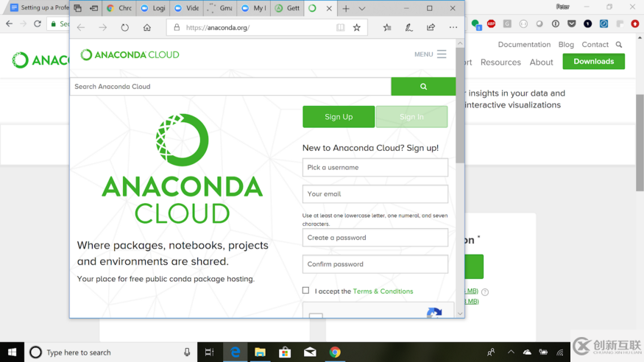The width and height of the screenshot is (644, 362).
Task: Refresh the Anaconda Cloud page in Edge
Action: [125, 27]
